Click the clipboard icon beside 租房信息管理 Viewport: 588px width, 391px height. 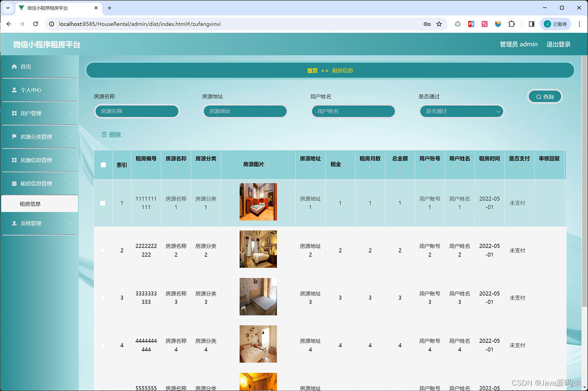coord(14,183)
